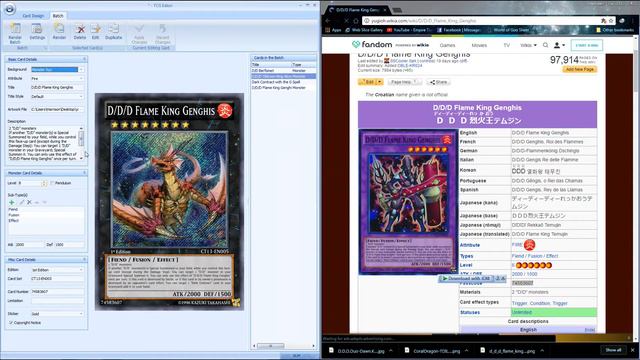Click the Fandom heart logo
Viewport: 640px width, 360px height.
point(356,44)
